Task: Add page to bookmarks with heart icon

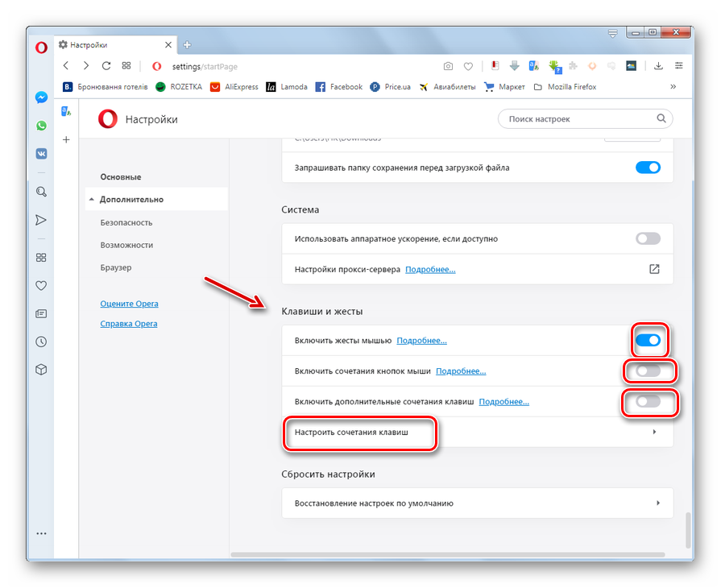Action: click(468, 66)
